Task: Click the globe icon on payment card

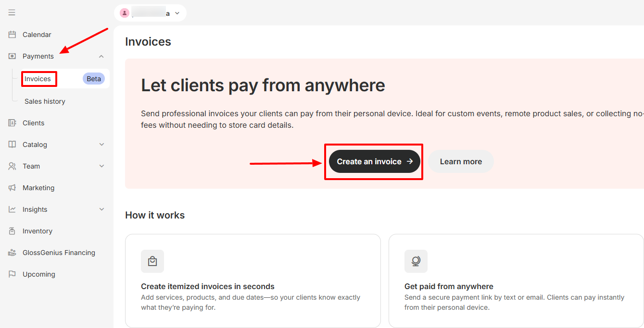Action: (416, 261)
